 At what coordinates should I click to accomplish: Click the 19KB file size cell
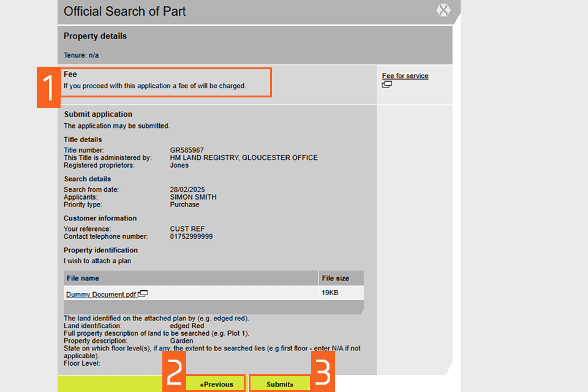[x=330, y=293]
